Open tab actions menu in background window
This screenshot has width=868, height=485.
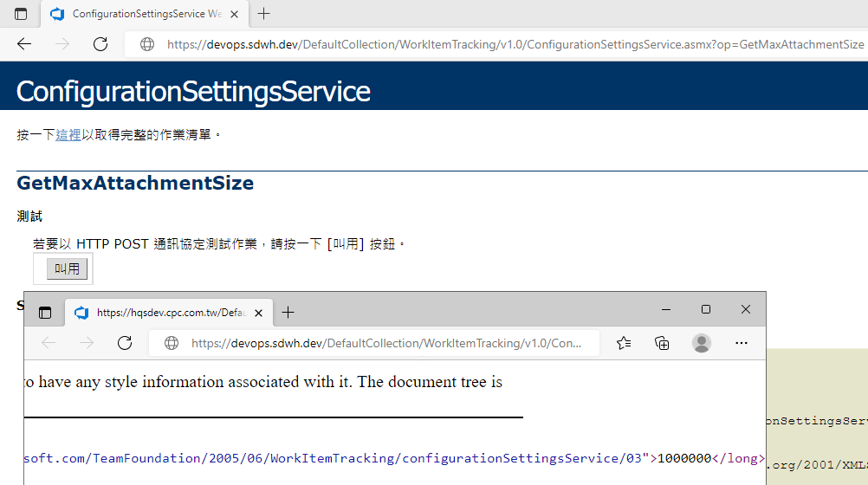[21, 14]
